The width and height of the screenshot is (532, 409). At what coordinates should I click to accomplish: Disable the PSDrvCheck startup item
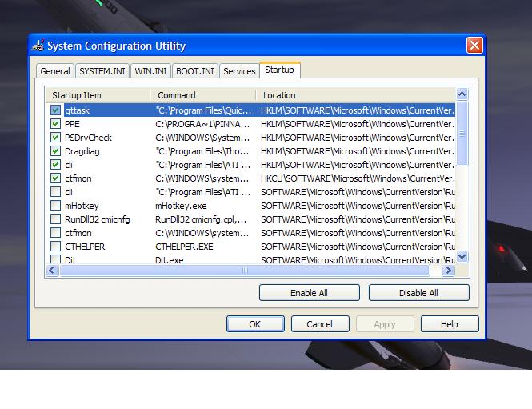55,138
